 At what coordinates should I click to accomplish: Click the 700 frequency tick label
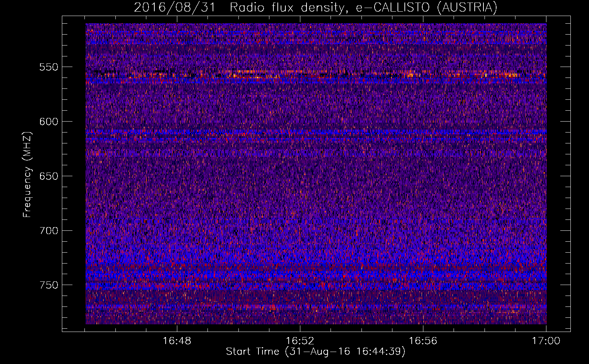pos(49,231)
